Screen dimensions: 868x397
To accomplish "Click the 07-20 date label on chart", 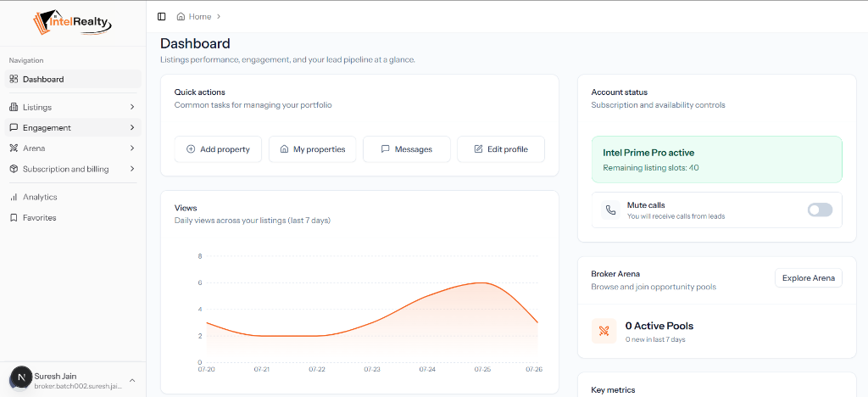I will pos(206,369).
